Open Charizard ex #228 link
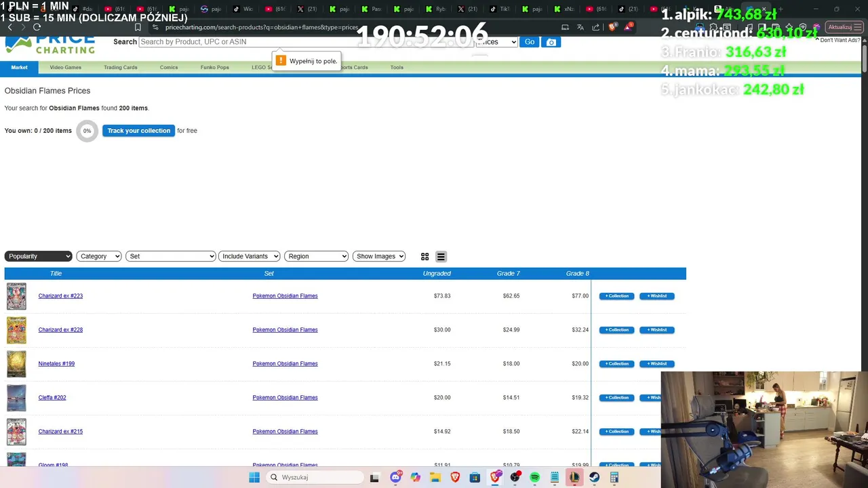Screen dimensions: 868x488 (60, 330)
